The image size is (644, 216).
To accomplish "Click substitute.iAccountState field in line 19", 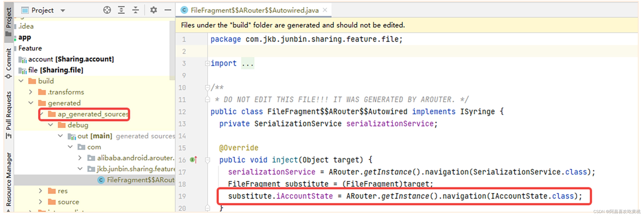I will coord(280,196).
